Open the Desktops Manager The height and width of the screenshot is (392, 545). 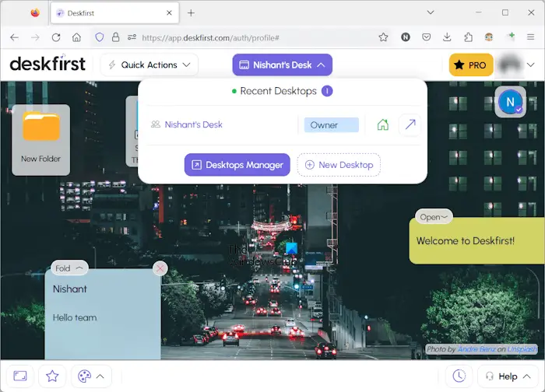coord(237,165)
